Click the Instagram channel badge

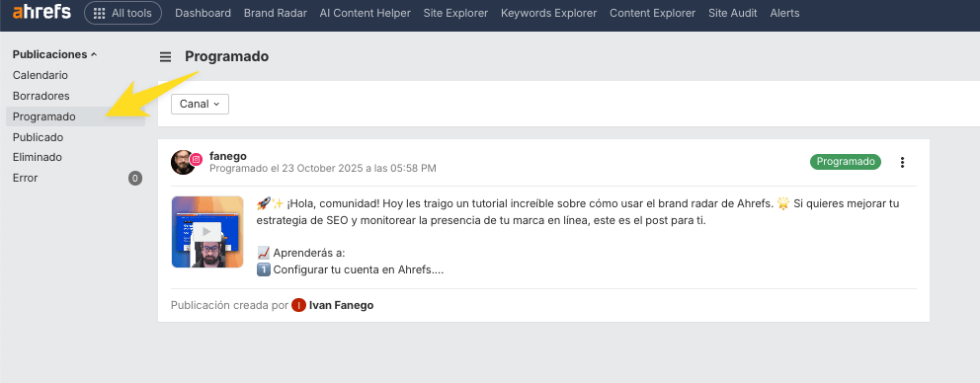[x=197, y=160]
